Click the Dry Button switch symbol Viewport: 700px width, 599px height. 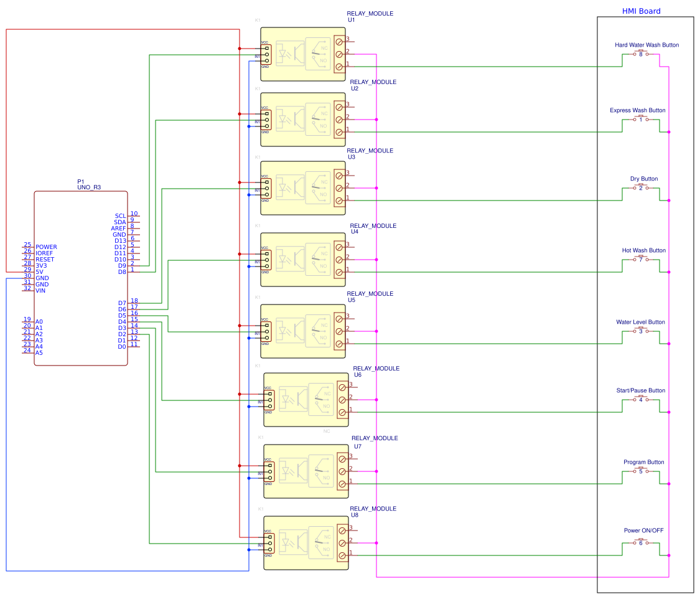pos(641,187)
